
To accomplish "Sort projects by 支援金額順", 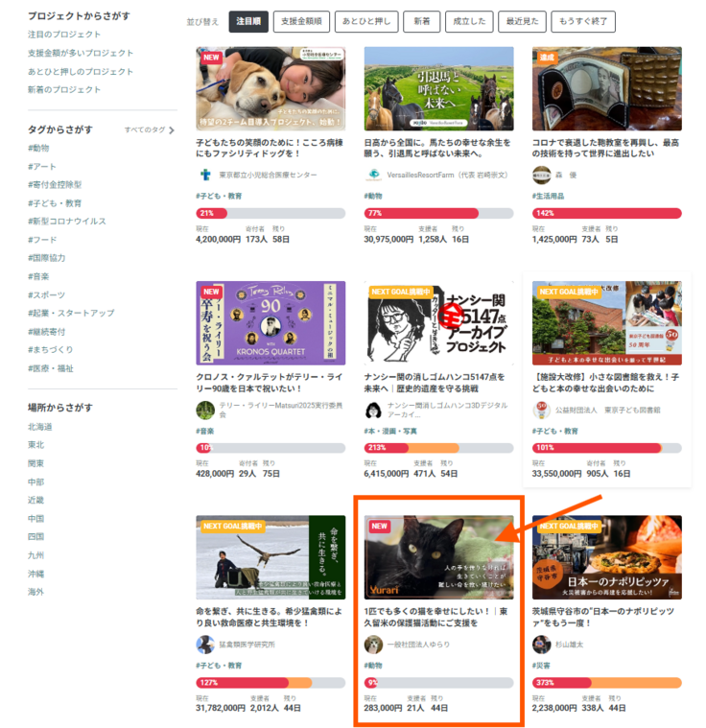I will pos(302,22).
